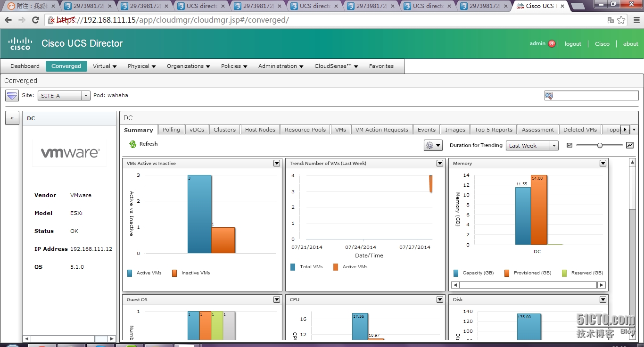Switch to the Clusters tab

(x=224, y=130)
